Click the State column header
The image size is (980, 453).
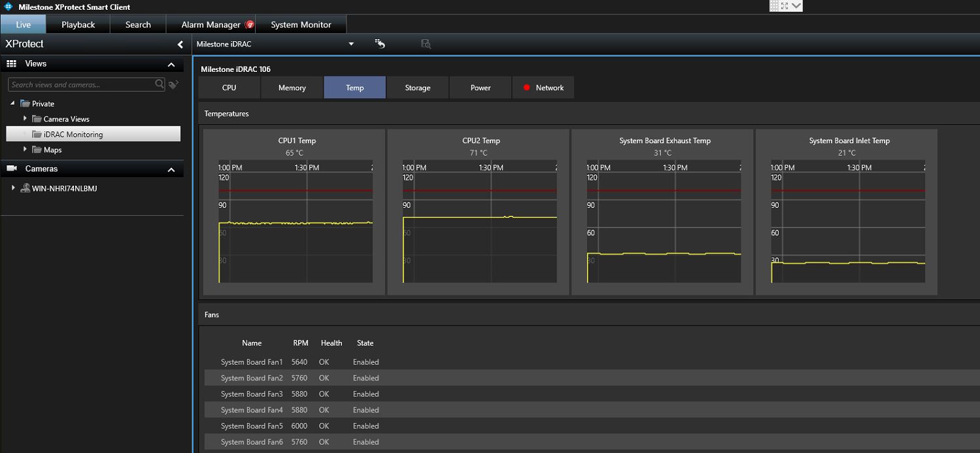coord(365,343)
